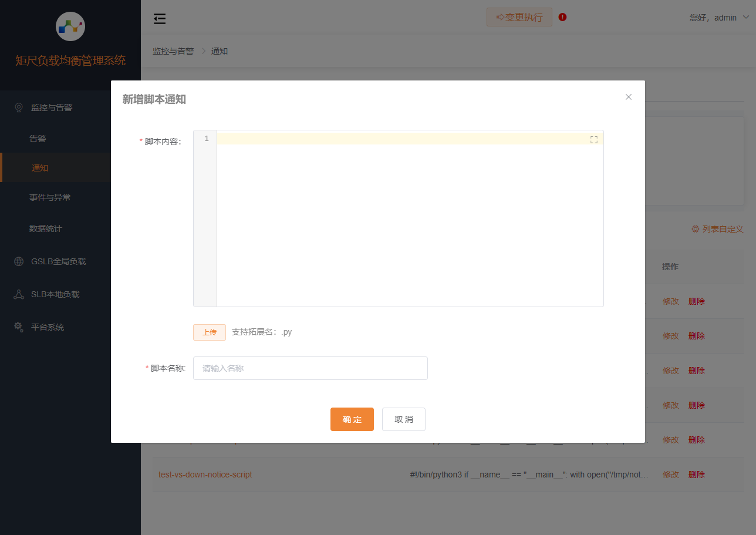Upload a .py script with 上传
The image size is (756, 535).
click(209, 332)
